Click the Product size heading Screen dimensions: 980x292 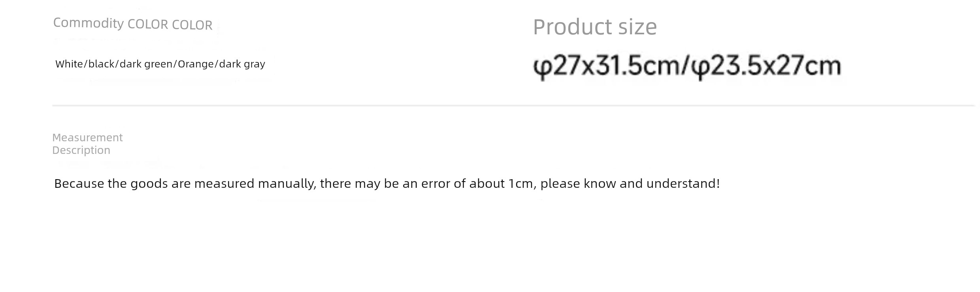[595, 27]
